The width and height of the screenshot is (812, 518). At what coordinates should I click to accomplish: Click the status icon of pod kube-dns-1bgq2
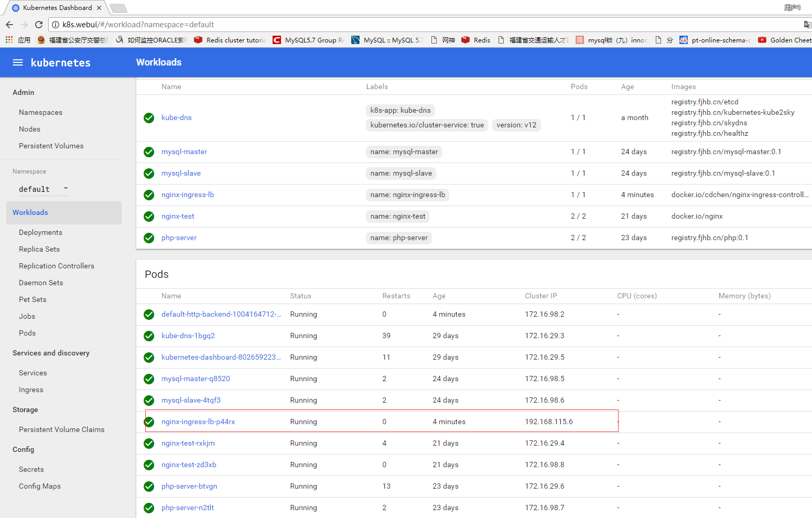pos(149,336)
